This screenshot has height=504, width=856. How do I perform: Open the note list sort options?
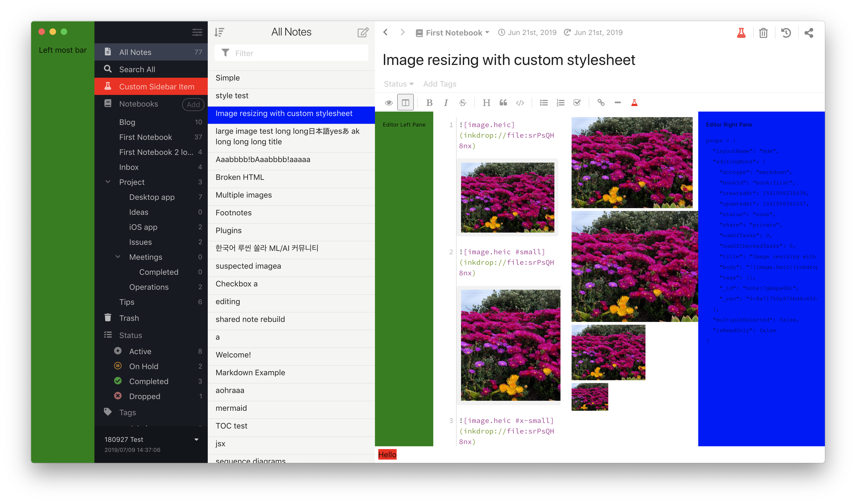click(219, 32)
